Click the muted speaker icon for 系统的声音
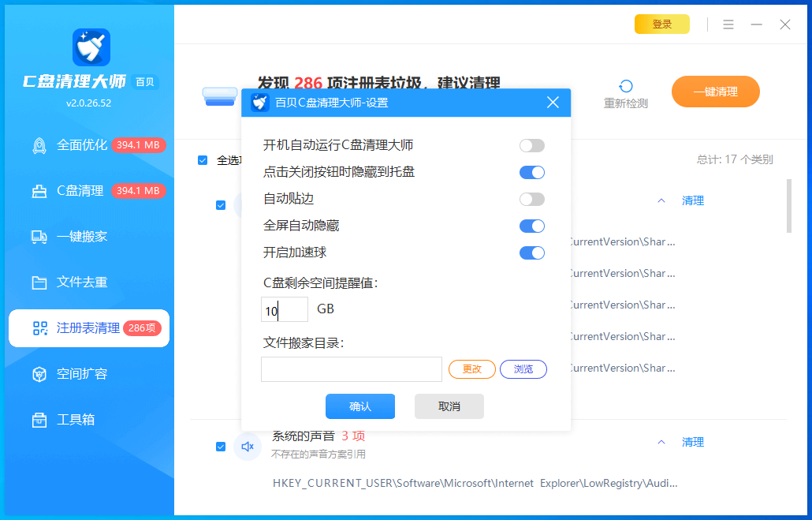Viewport: 812px width, 520px height. [248, 446]
